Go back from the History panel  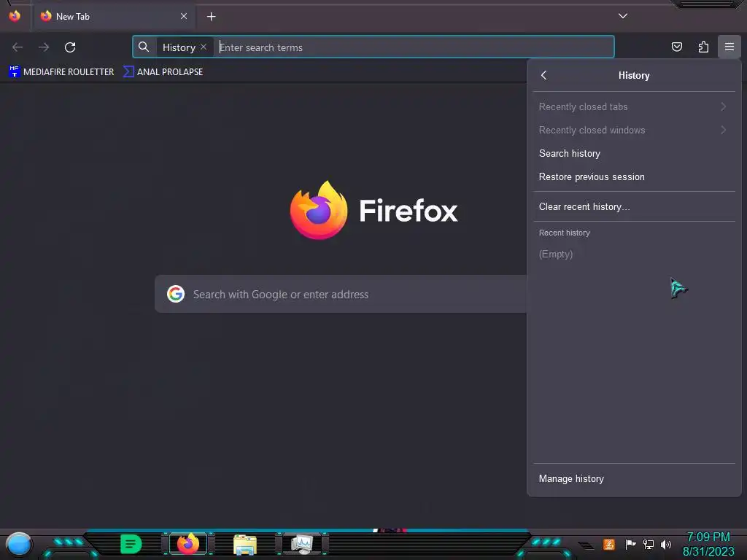[543, 75]
